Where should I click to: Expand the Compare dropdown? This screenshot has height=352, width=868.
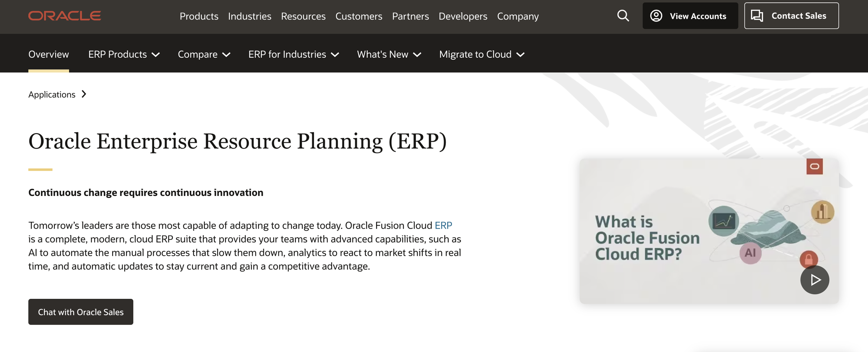[x=204, y=54]
